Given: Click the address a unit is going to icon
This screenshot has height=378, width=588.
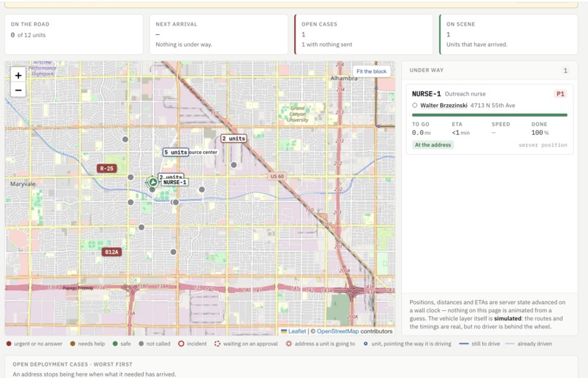Looking at the screenshot, I should click(x=289, y=344).
